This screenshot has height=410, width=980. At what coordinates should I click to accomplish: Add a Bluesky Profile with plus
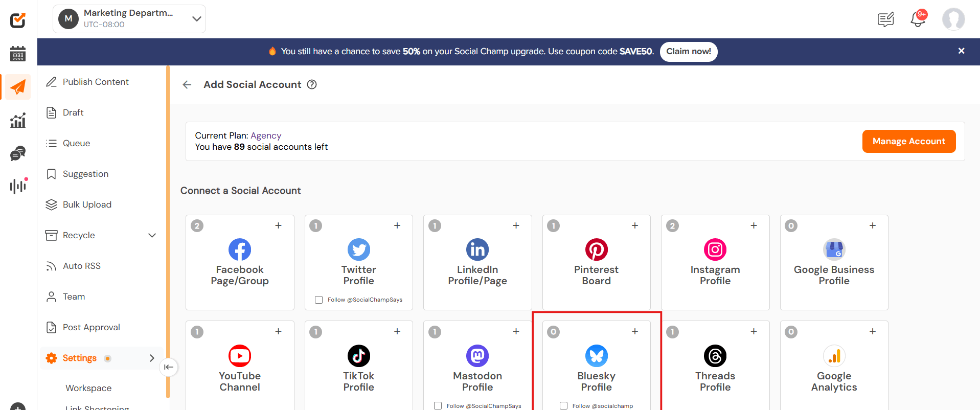(635, 331)
